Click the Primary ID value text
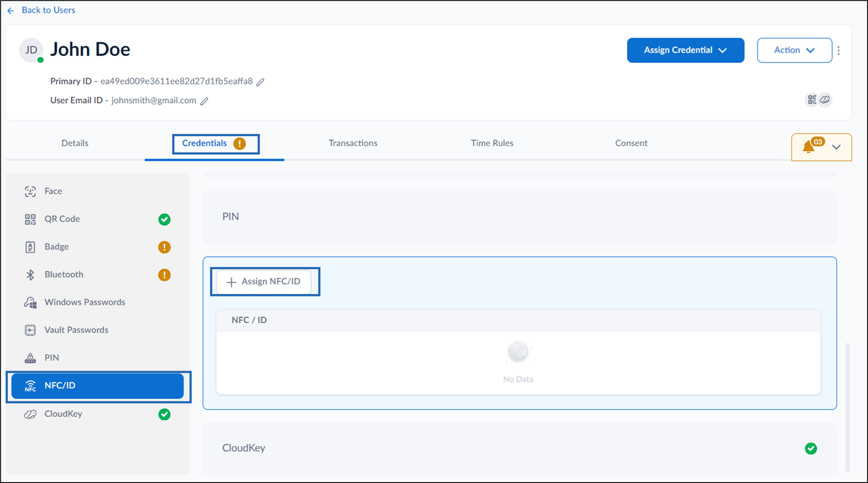Viewport: 868px width, 483px height. point(177,81)
